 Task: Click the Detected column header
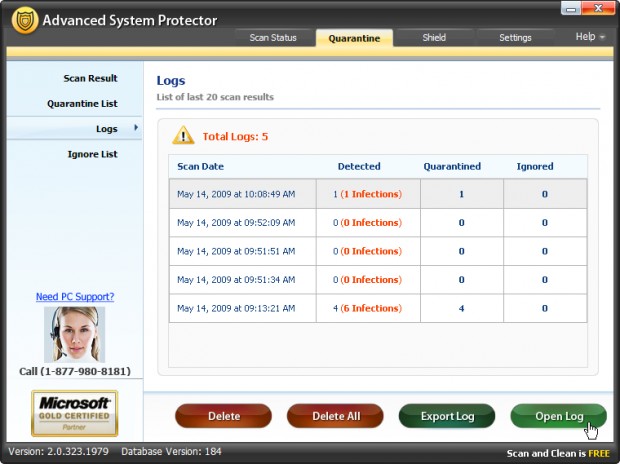point(359,167)
